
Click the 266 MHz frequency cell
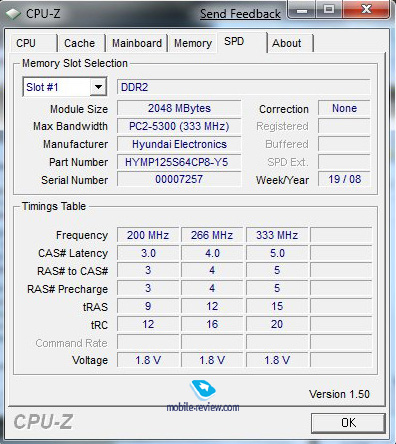212,235
